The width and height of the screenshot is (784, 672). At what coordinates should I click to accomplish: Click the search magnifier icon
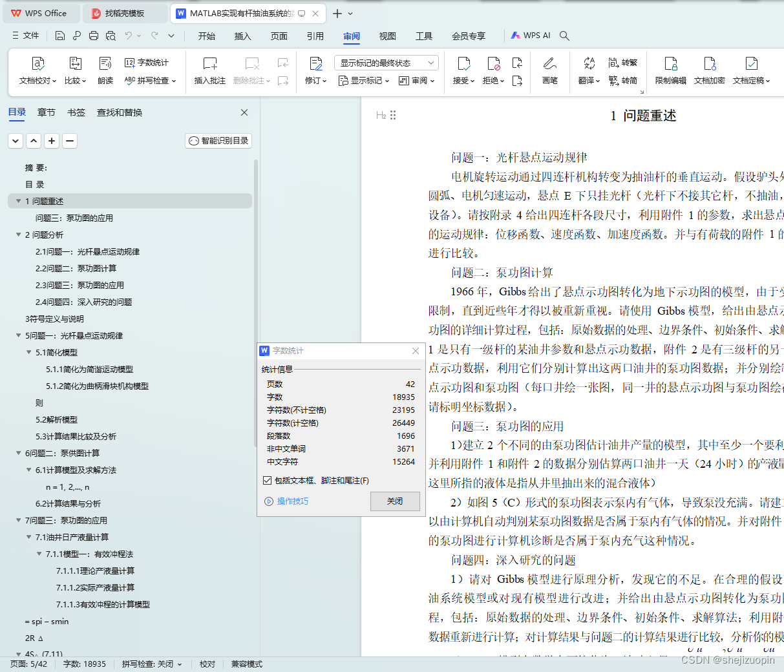[564, 36]
